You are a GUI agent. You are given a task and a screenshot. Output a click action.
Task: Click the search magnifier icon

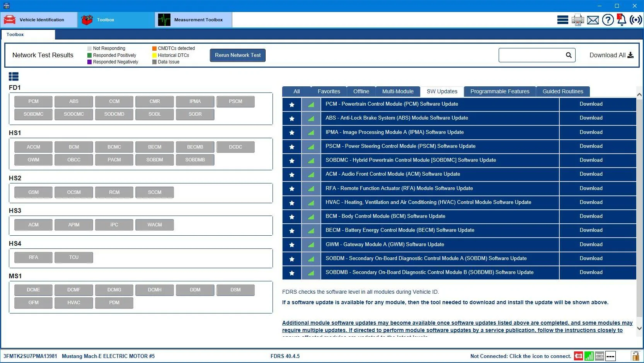[x=569, y=55]
